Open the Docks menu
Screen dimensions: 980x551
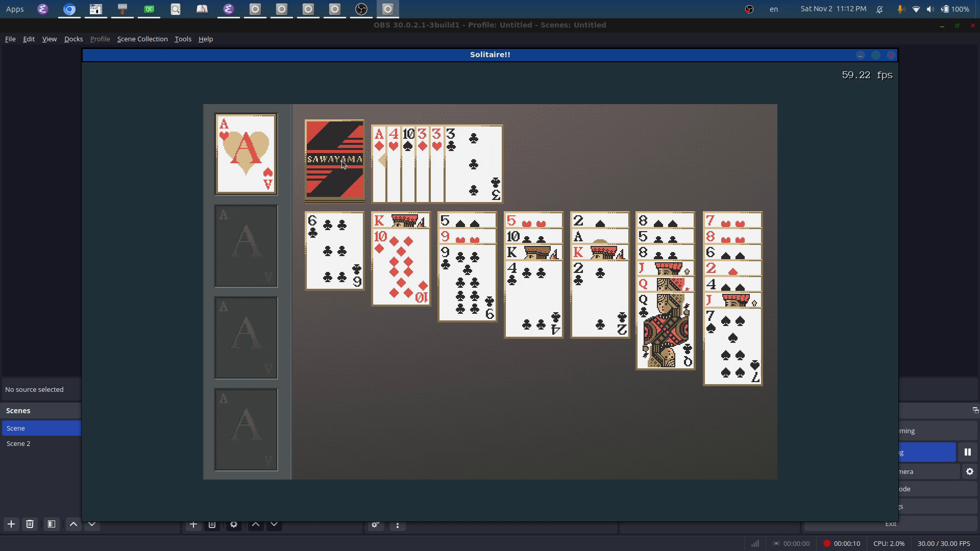tap(73, 39)
